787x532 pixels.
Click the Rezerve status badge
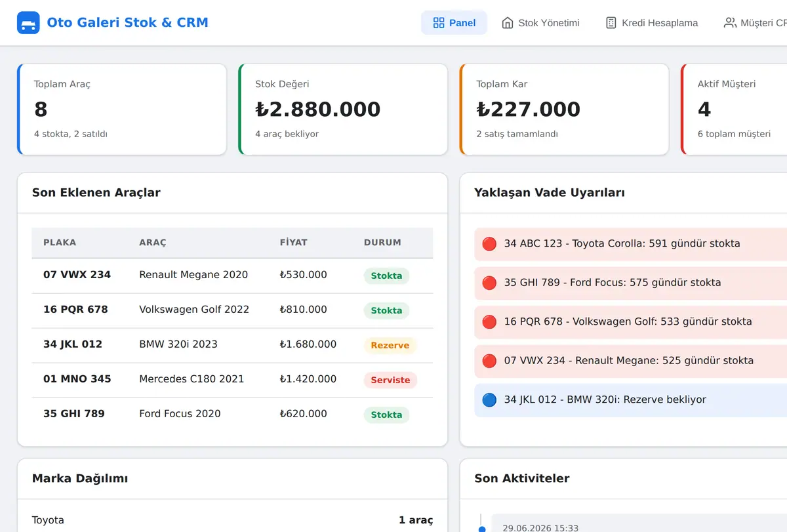click(390, 346)
